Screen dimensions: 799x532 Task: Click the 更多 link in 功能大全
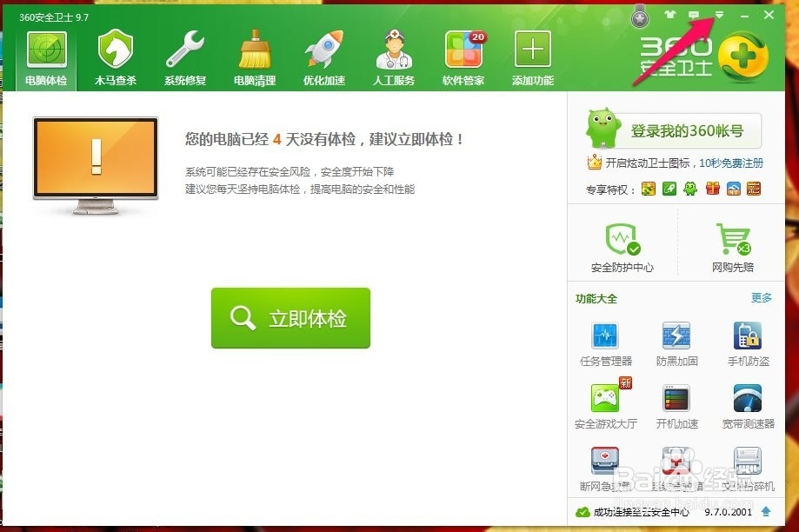pos(762,297)
